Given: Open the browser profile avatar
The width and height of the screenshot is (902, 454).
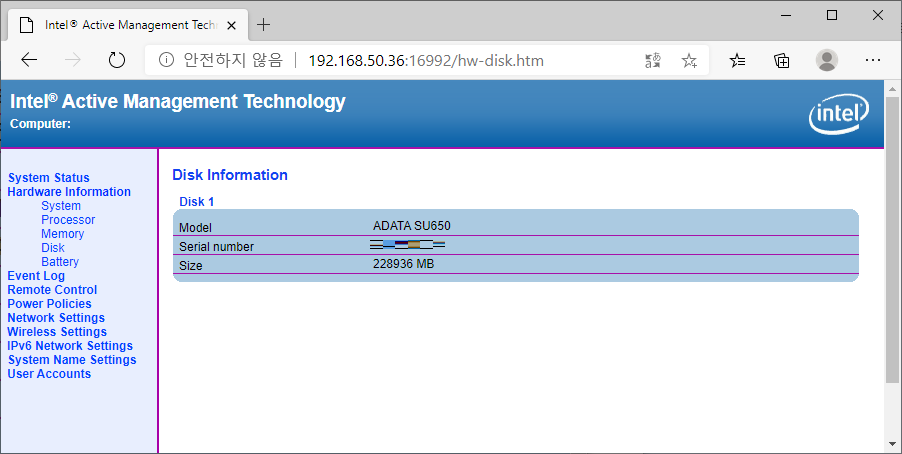Looking at the screenshot, I should click(x=827, y=60).
